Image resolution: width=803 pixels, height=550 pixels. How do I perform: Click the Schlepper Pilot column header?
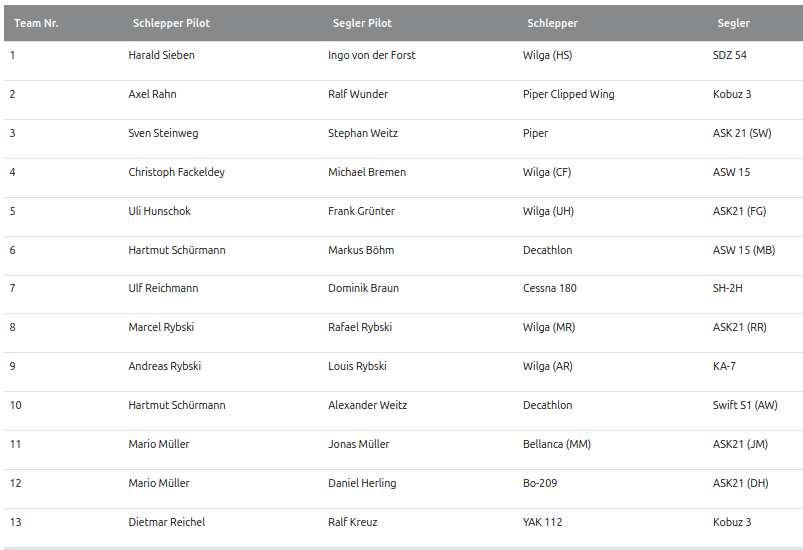(x=171, y=23)
